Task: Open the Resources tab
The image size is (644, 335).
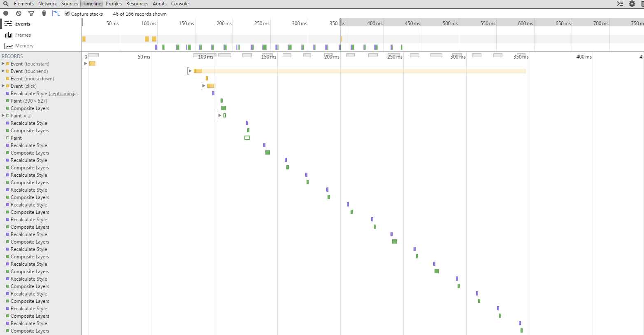Action: click(137, 4)
